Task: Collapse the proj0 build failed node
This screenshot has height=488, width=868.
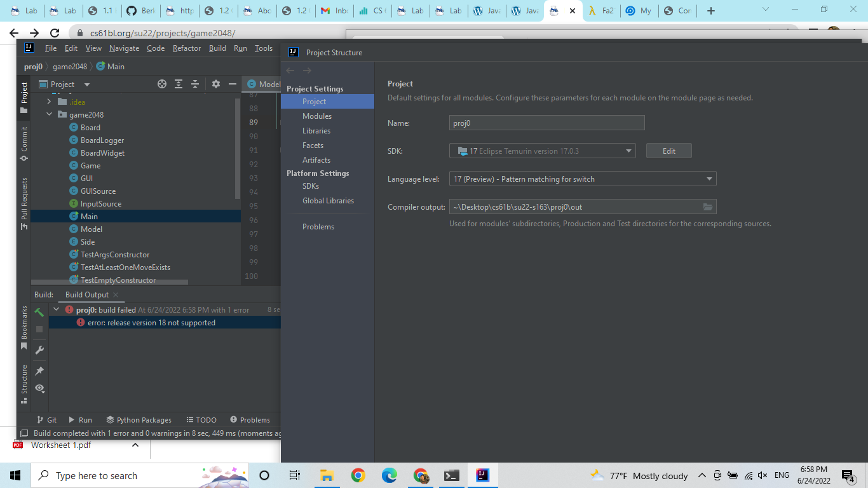Action: [57, 310]
